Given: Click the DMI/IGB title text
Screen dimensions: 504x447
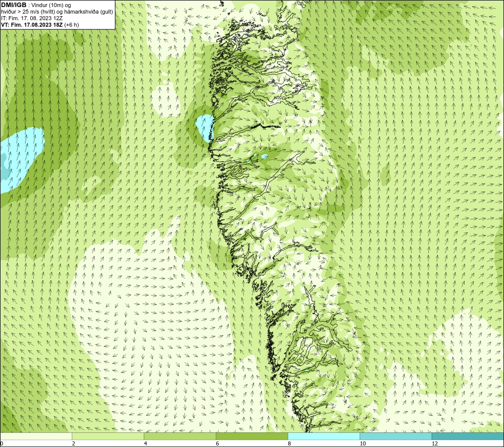Looking at the screenshot, I should [x=14, y=5].
